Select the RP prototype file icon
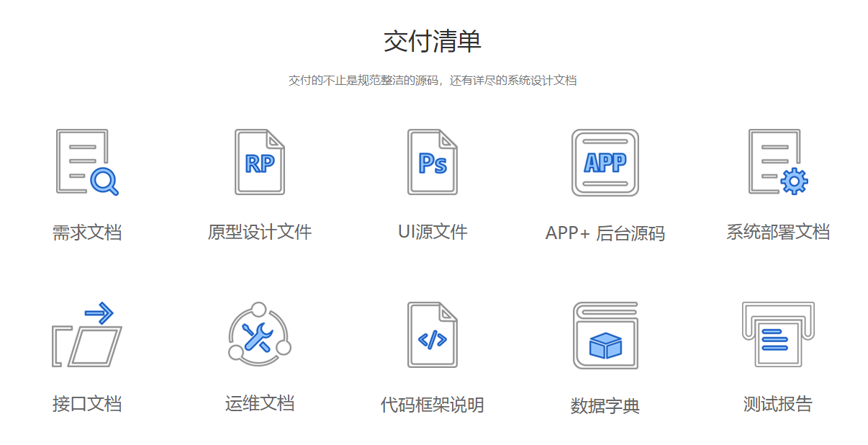Image resolution: width=868 pixels, height=445 pixels. 260,162
